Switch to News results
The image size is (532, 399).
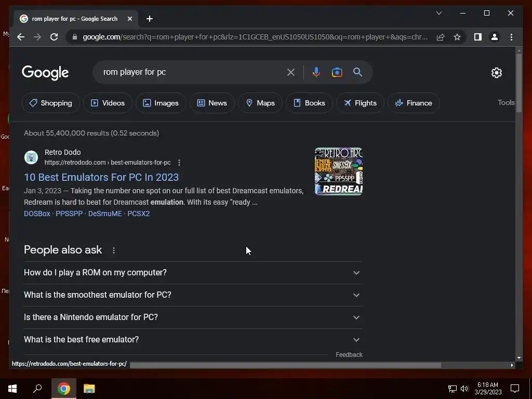pyautogui.click(x=212, y=103)
